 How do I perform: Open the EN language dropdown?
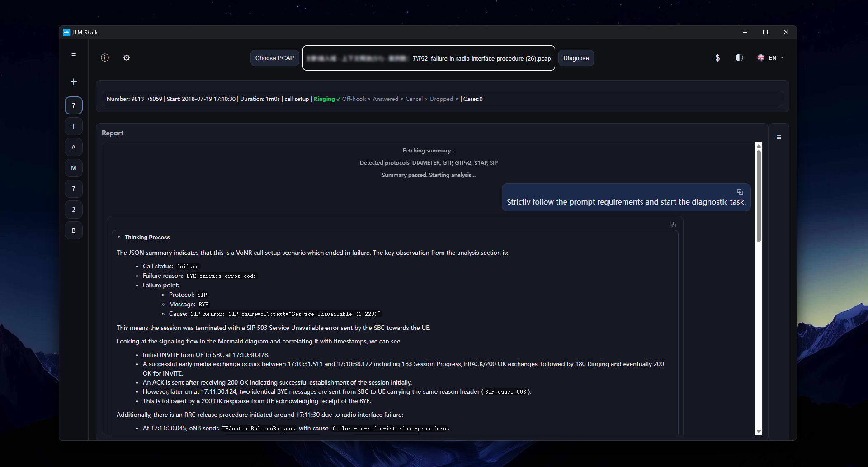pos(771,57)
